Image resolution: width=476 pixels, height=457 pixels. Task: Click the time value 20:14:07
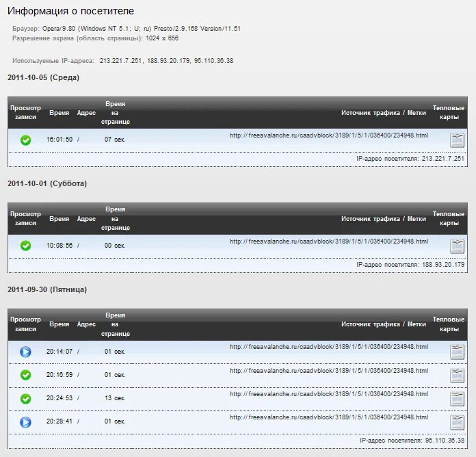59,352
